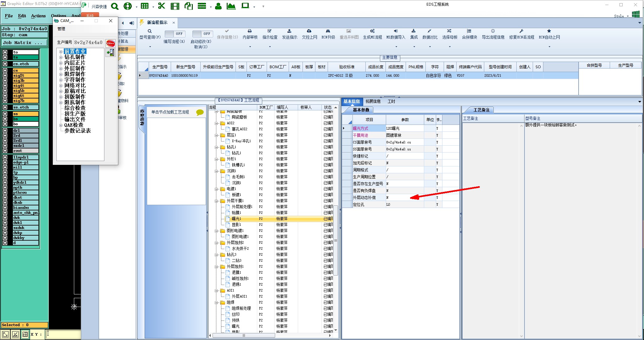Viewport: 644px width, 340px height.
Task: Click 内部审核 printer icon
Action: 250,31
